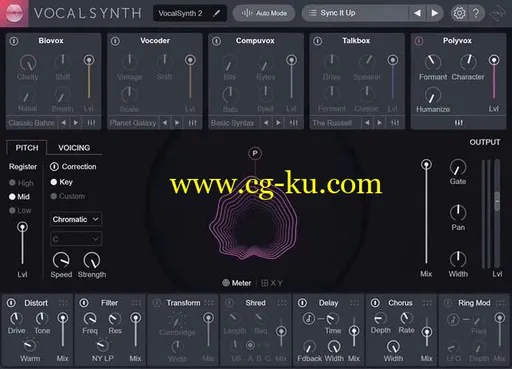The height and width of the screenshot is (369, 512).
Task: Toggle pitch Correction power button
Action: (x=54, y=167)
